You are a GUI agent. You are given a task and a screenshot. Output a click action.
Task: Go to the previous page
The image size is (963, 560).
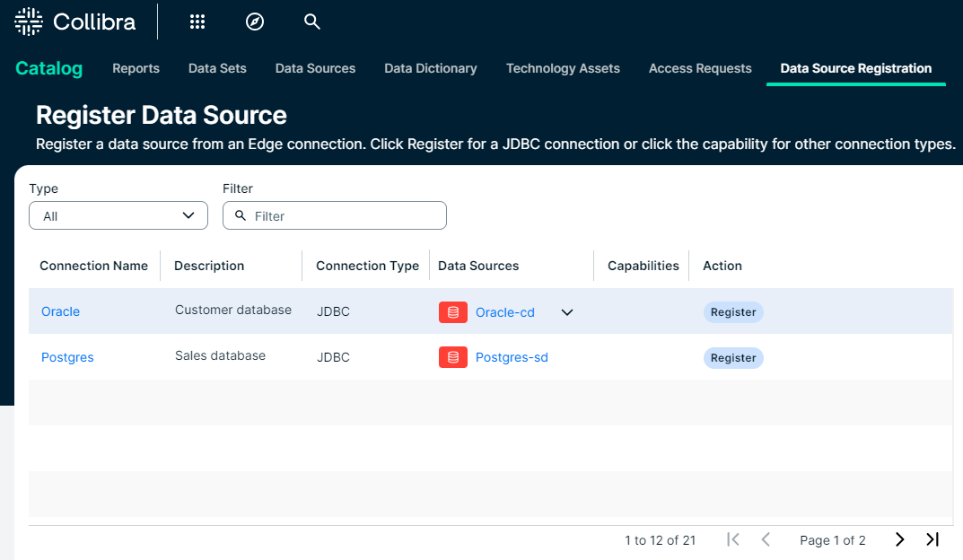pyautogui.click(x=766, y=539)
